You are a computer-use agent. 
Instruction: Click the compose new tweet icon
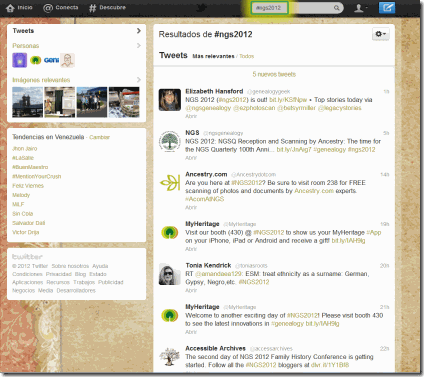(387, 7)
